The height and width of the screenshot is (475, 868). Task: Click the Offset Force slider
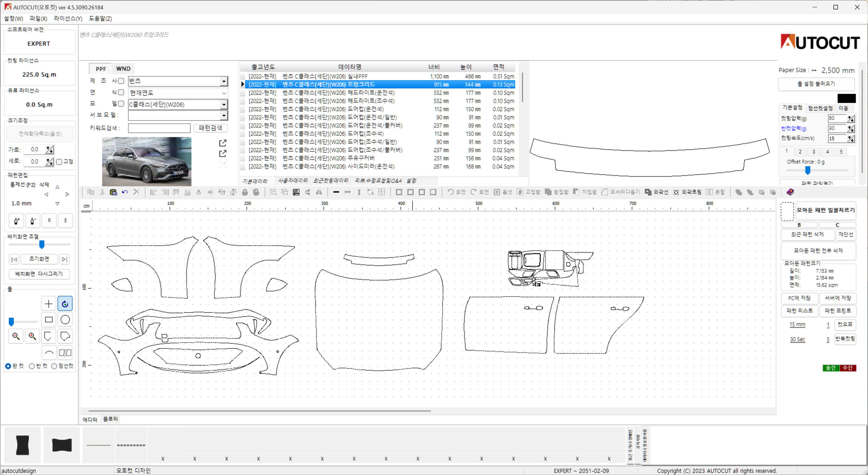[x=807, y=171]
